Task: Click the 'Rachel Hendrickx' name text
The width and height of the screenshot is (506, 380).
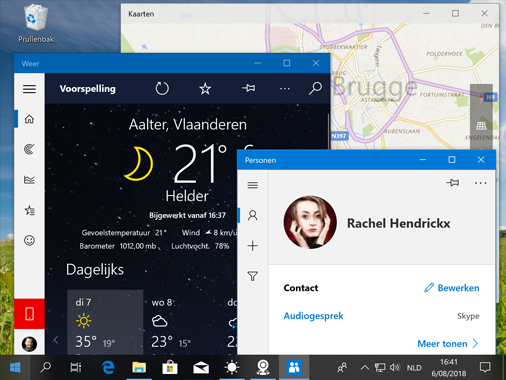Action: point(399,223)
